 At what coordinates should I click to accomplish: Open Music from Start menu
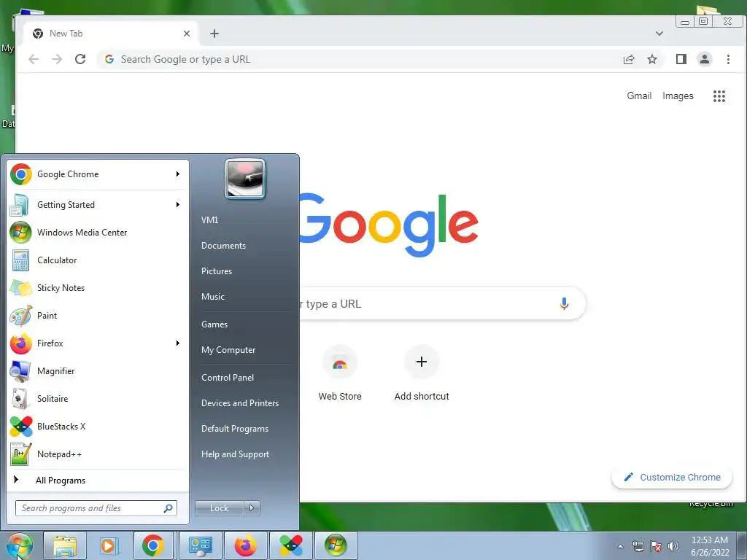coord(213,297)
